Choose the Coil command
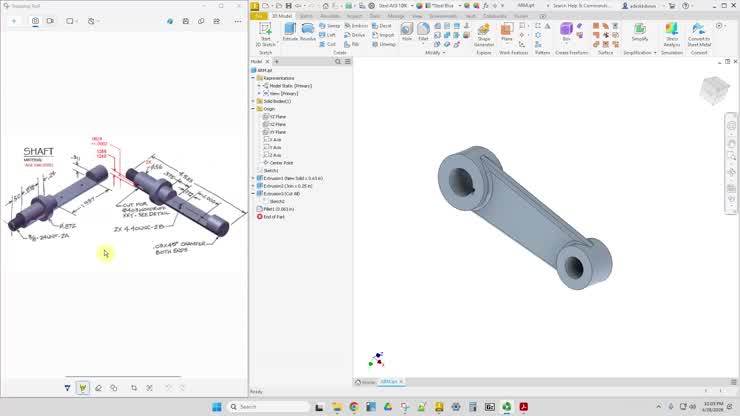 pos(328,44)
